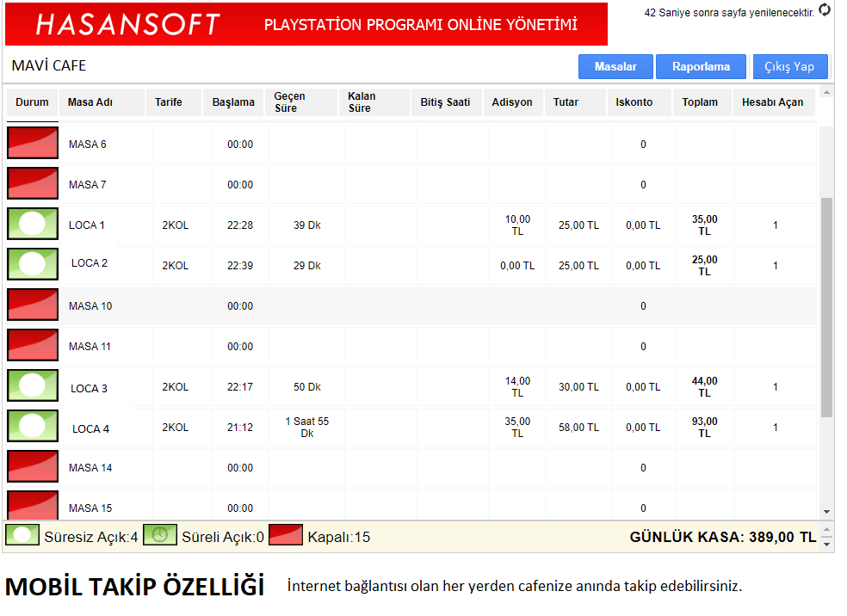This screenshot has height=616, width=847.
Task: Click the red closed icon for MASA 7
Action: 33,183
